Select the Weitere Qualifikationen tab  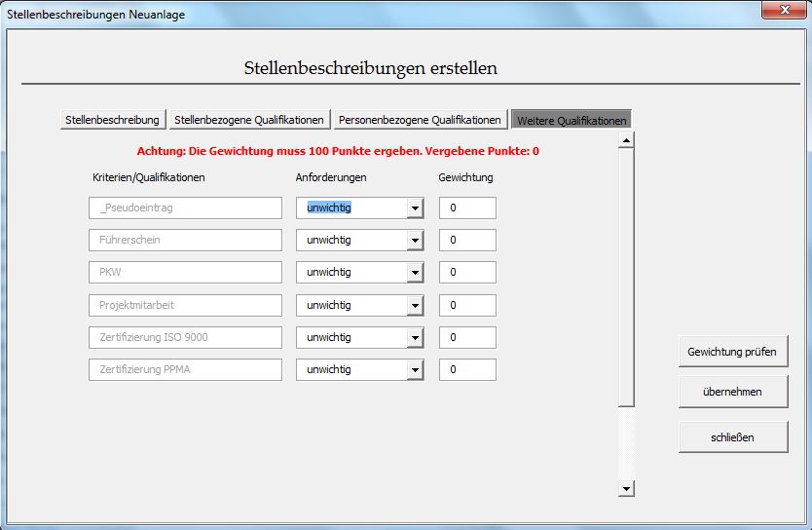[572, 120]
